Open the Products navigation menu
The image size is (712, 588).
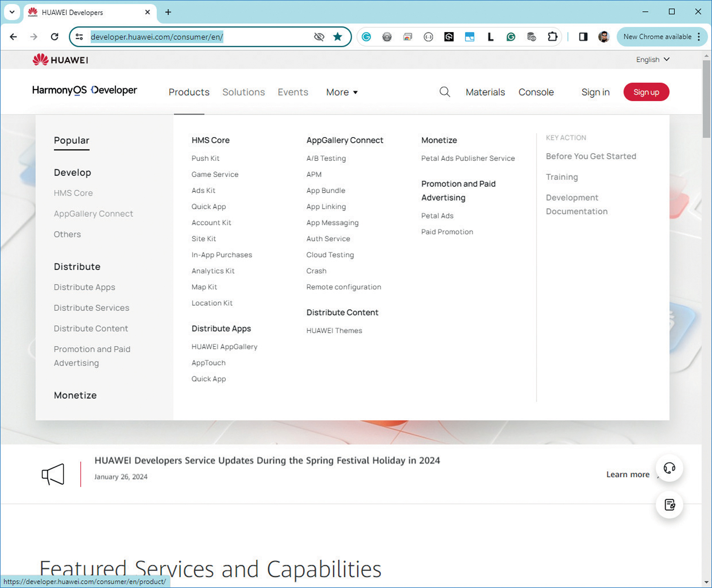click(189, 92)
